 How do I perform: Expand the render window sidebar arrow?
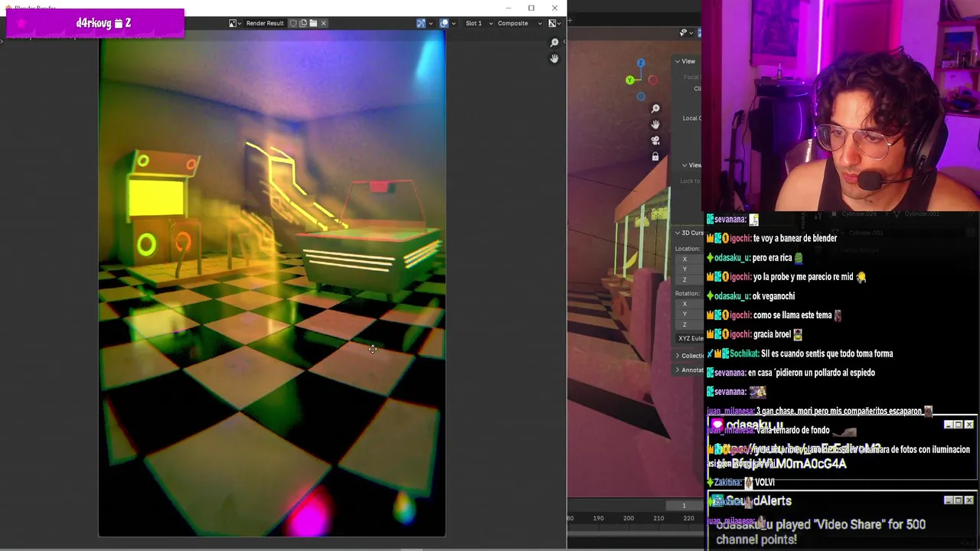[x=563, y=43]
